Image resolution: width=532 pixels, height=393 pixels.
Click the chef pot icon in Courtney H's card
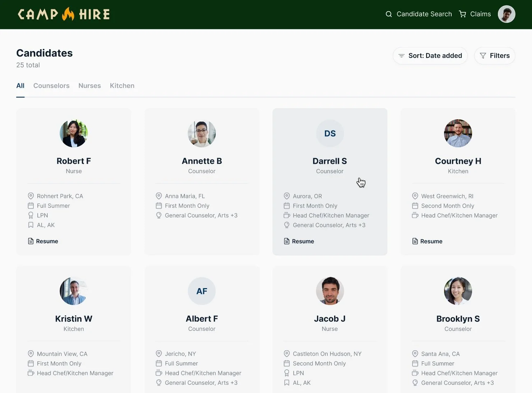tap(415, 216)
